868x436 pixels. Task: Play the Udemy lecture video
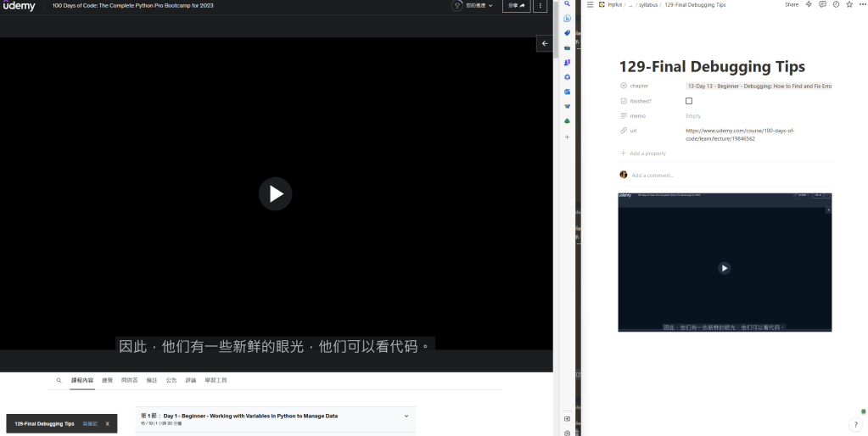pos(275,194)
